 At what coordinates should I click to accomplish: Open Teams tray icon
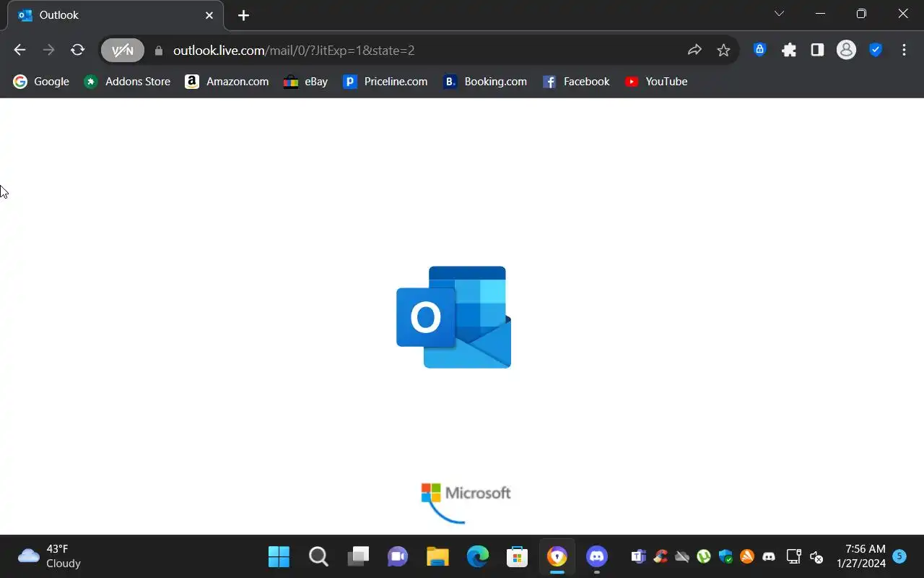(639, 556)
